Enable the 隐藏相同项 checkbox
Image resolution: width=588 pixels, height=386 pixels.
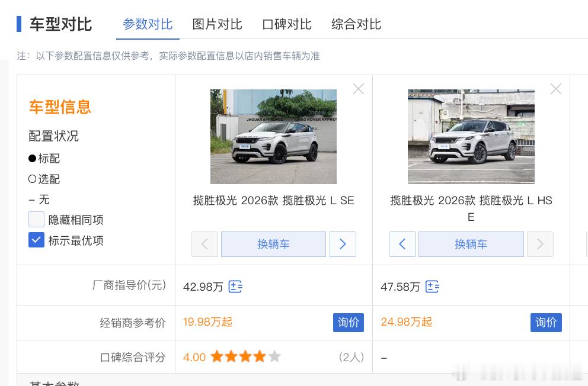(36, 220)
